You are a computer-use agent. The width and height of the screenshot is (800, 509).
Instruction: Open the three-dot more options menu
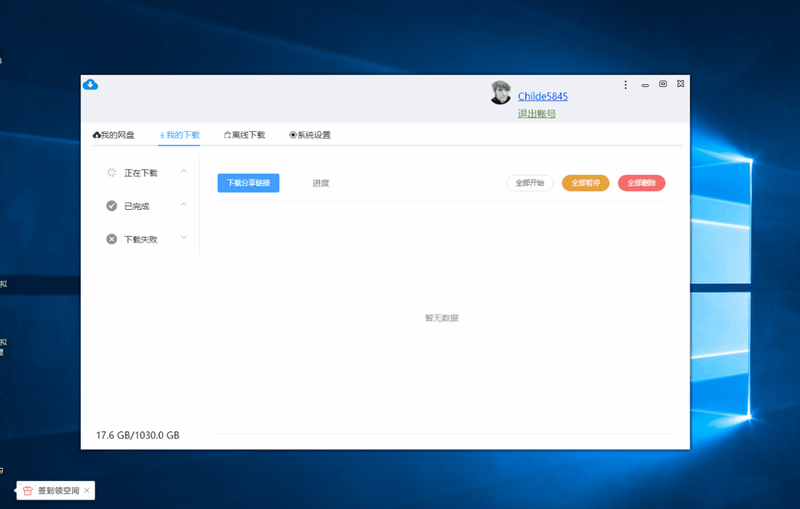pos(626,85)
